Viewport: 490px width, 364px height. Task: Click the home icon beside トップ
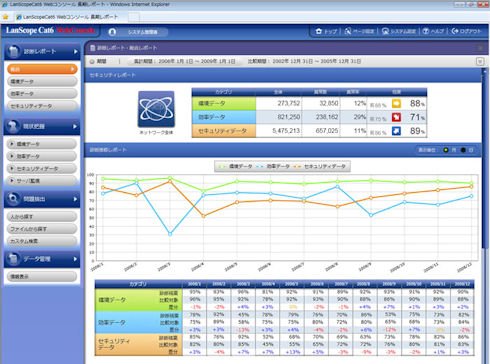[319, 31]
